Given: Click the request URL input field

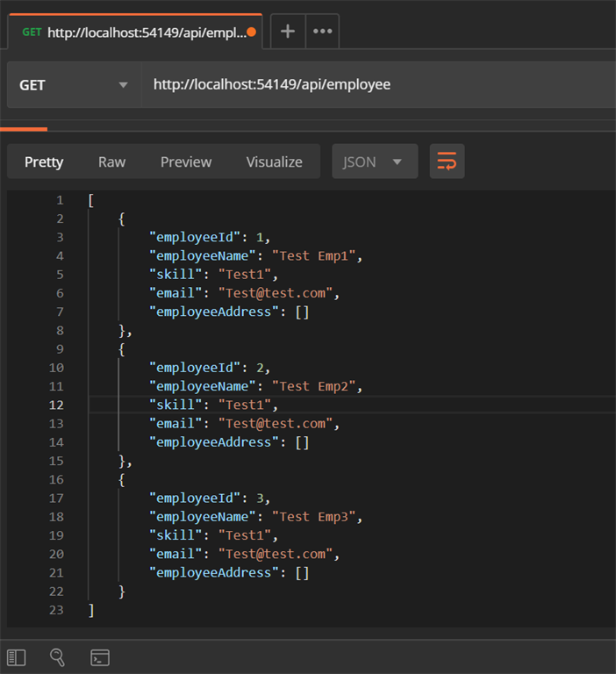Looking at the screenshot, I should pos(369,85).
